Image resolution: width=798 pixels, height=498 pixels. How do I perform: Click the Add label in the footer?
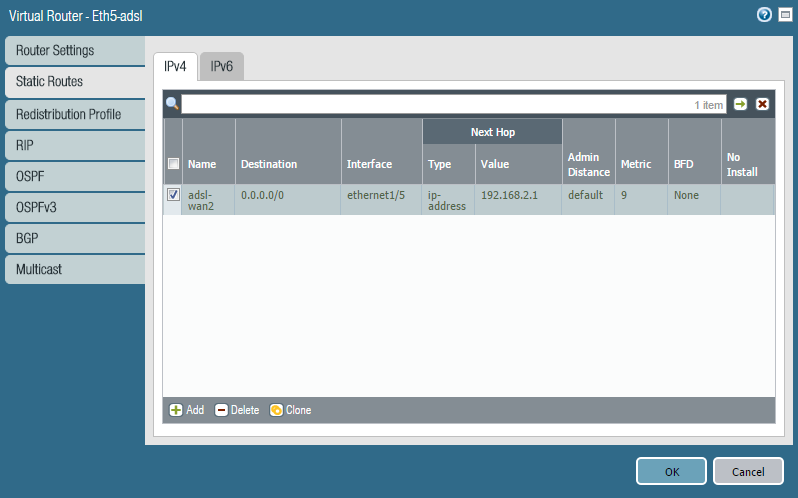click(195, 410)
